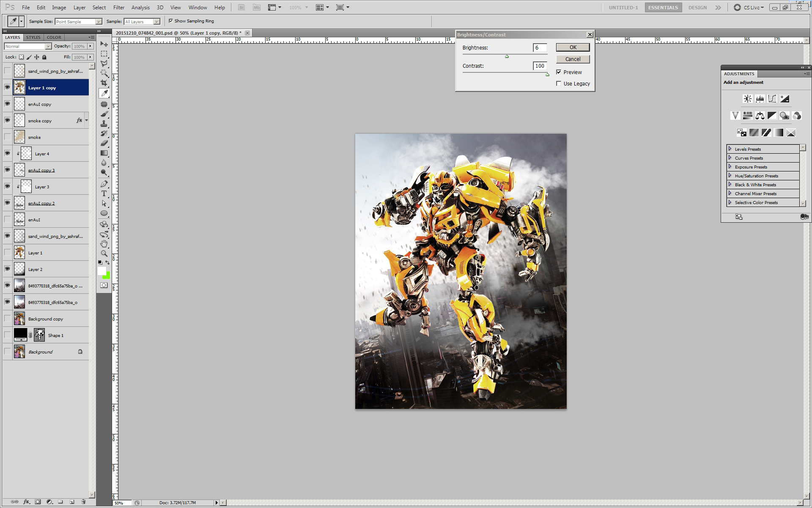Select the Ellipse shape tool

pyautogui.click(x=104, y=213)
